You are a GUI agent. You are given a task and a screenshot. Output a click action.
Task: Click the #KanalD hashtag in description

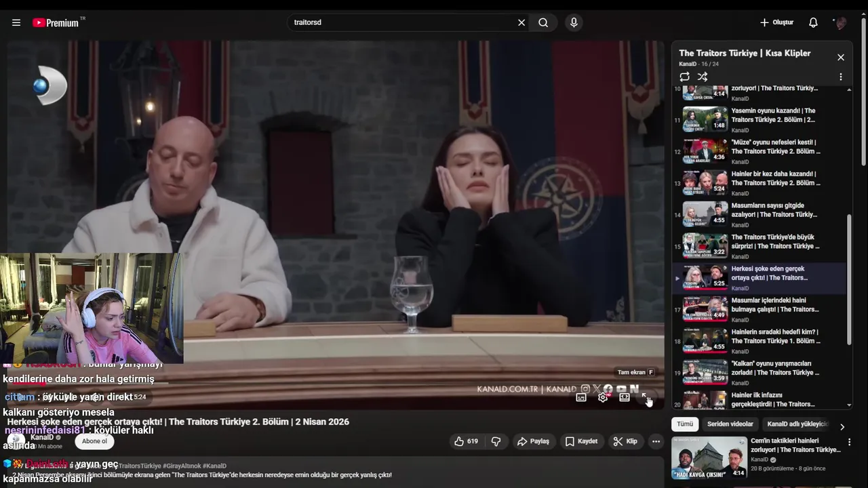click(x=214, y=466)
